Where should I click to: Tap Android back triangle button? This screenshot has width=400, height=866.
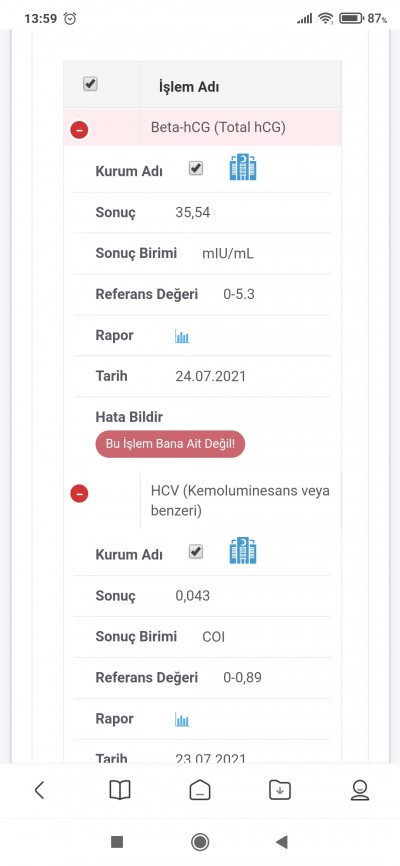coord(282,842)
